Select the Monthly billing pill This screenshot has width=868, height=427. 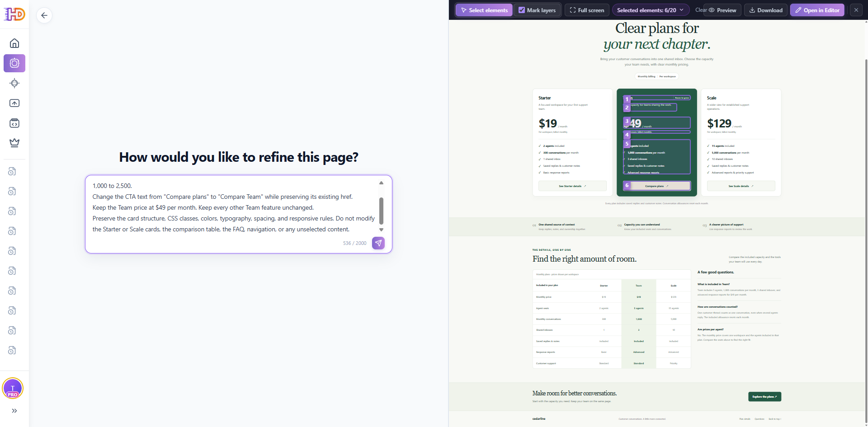(646, 76)
